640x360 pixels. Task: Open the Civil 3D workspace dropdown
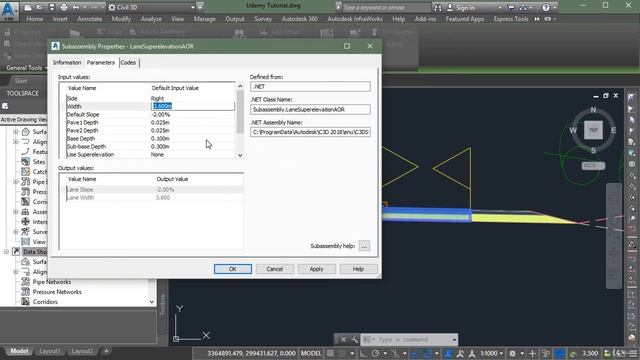[x=151, y=7]
